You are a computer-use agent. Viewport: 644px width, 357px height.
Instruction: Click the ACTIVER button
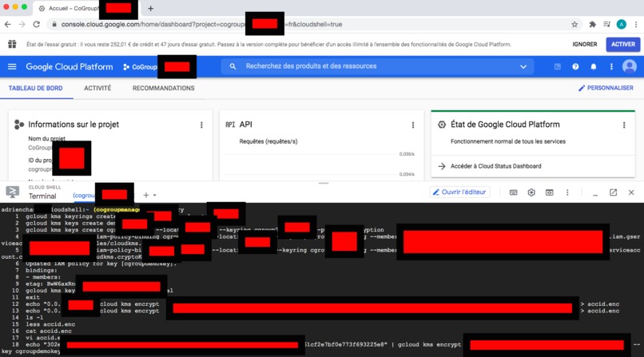tap(623, 44)
